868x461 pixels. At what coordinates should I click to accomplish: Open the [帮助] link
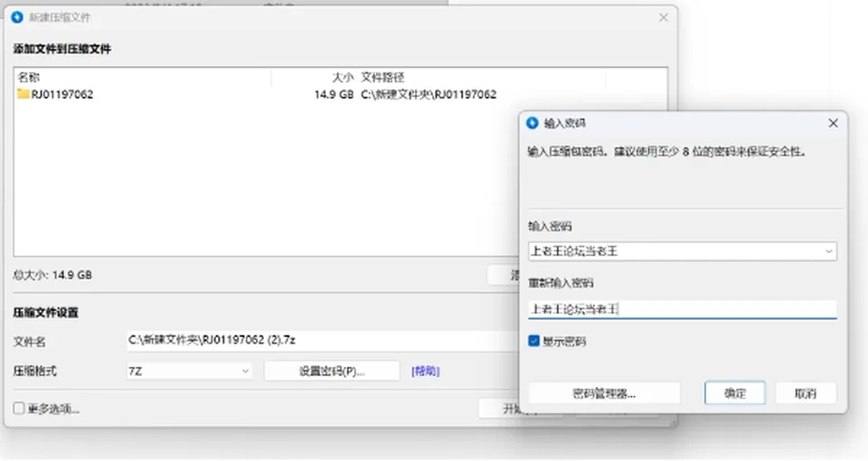(425, 371)
